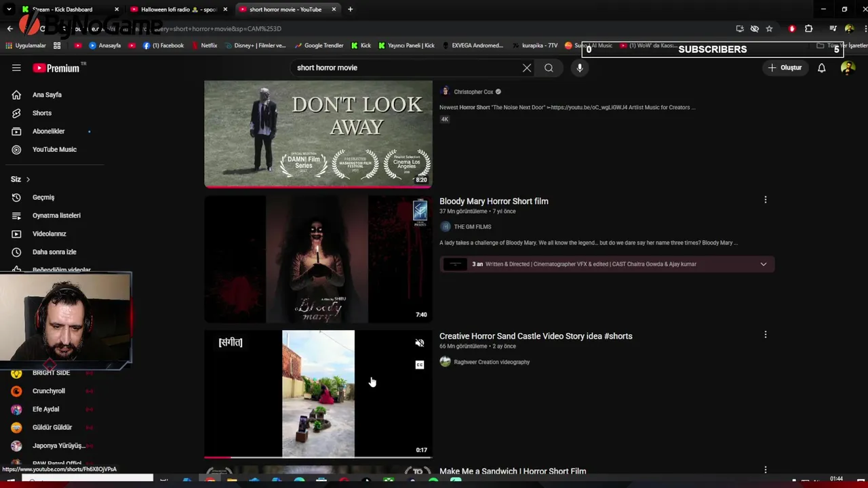Click the magnifier search button
Viewport: 868px width, 488px height.
click(549, 68)
